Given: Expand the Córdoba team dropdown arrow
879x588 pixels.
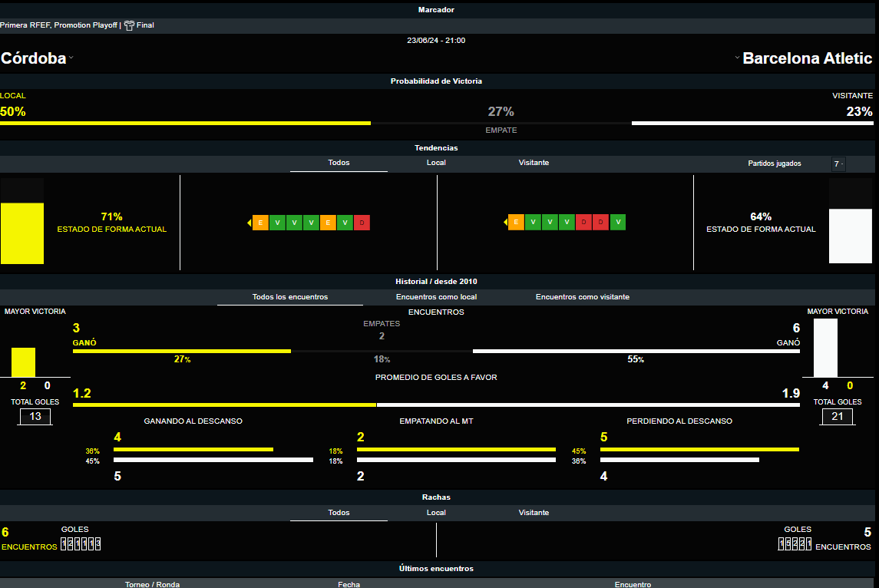Looking at the screenshot, I should click(71, 58).
